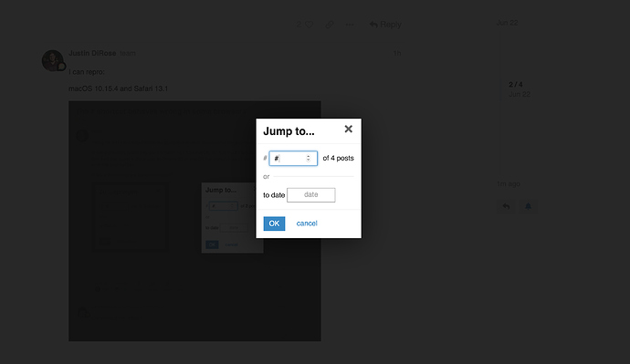
Task: Click the 1h post timestamp
Action: click(397, 53)
